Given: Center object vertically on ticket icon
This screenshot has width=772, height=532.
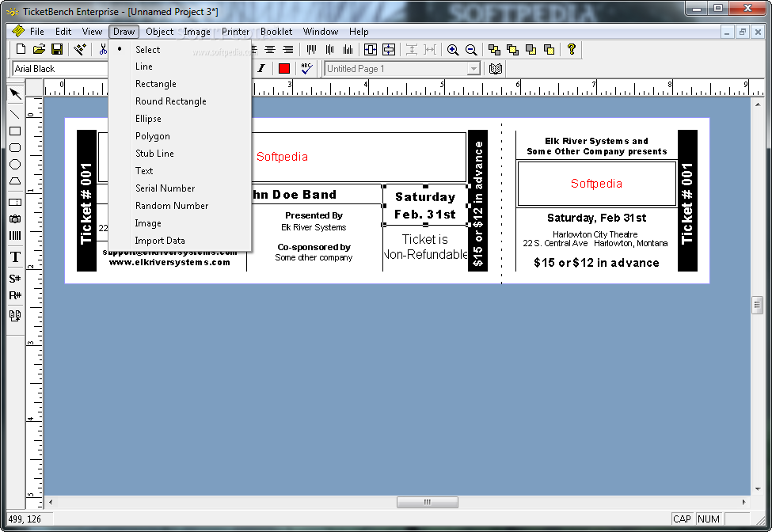Looking at the screenshot, I should tap(389, 49).
